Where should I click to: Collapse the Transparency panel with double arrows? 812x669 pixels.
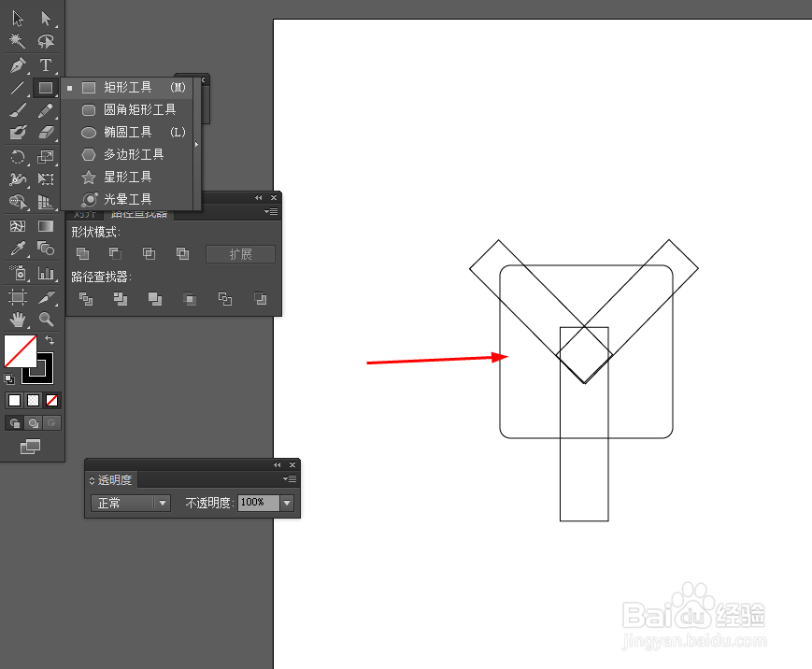pos(277,464)
